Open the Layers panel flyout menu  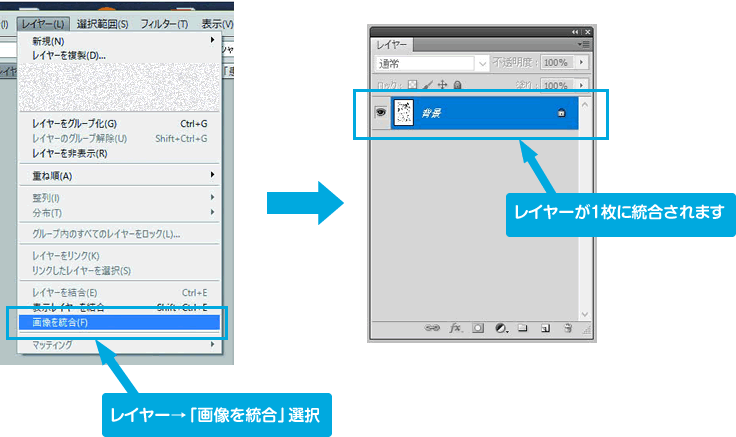click(584, 45)
